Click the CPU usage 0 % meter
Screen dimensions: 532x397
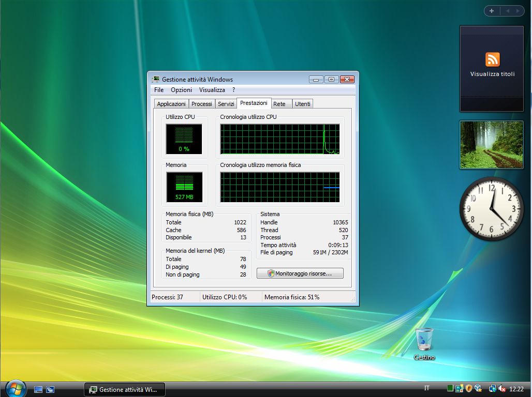click(184, 139)
